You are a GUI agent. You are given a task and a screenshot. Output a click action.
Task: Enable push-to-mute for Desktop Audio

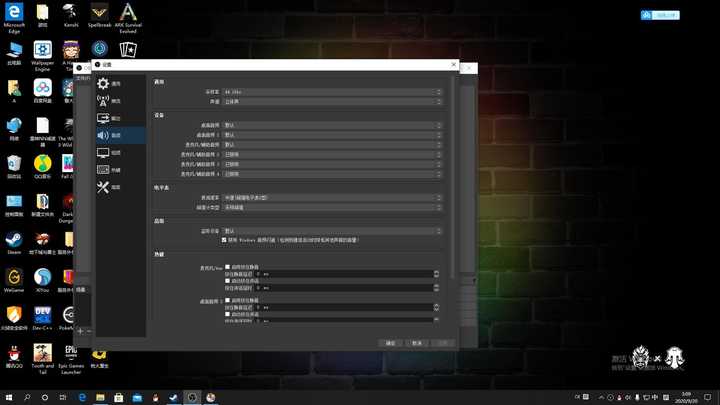pyautogui.click(x=227, y=300)
